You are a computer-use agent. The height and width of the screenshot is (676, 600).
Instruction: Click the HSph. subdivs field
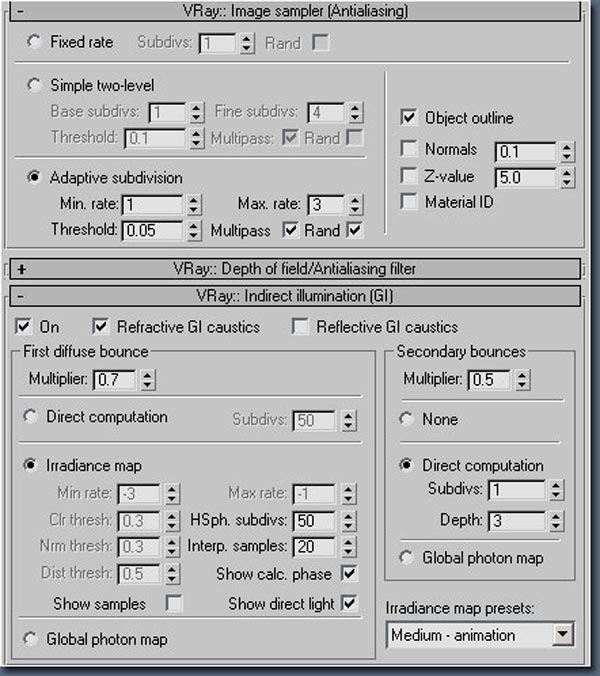pos(314,521)
